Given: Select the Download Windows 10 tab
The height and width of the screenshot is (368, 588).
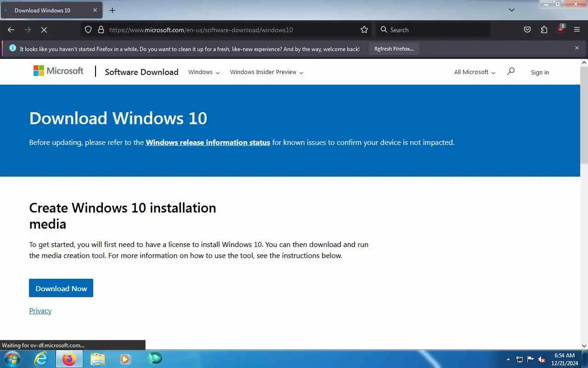Looking at the screenshot, I should click(x=51, y=10).
